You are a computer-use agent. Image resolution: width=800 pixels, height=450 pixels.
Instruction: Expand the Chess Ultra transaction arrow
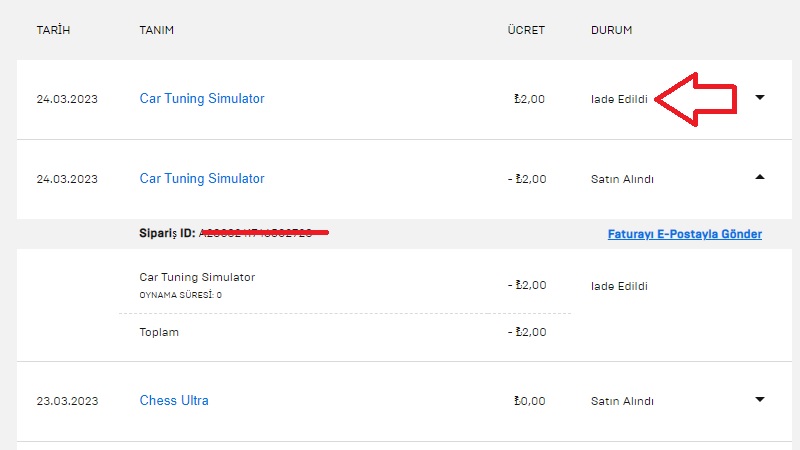(760, 400)
